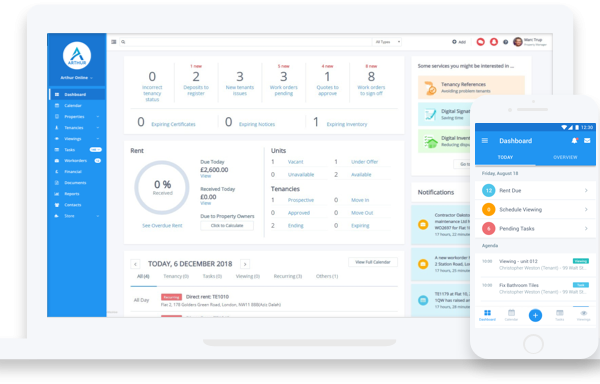Open Expiring Inventory link
The image size is (600, 384).
347,124
